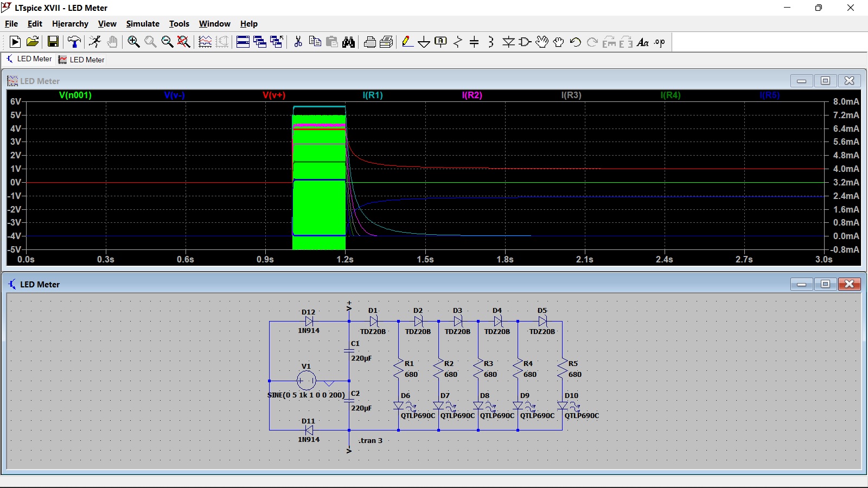
Task: Select the Draw Wire pencil tool
Action: pyautogui.click(x=407, y=42)
